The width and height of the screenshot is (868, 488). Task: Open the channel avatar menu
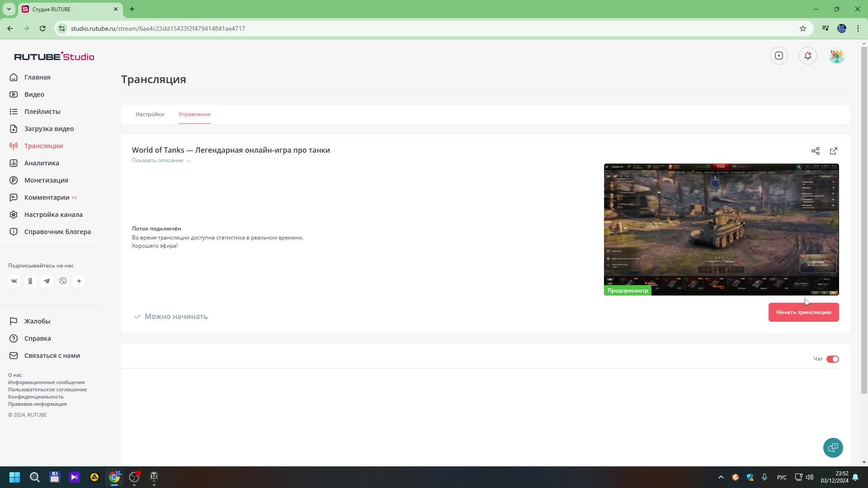tap(837, 56)
